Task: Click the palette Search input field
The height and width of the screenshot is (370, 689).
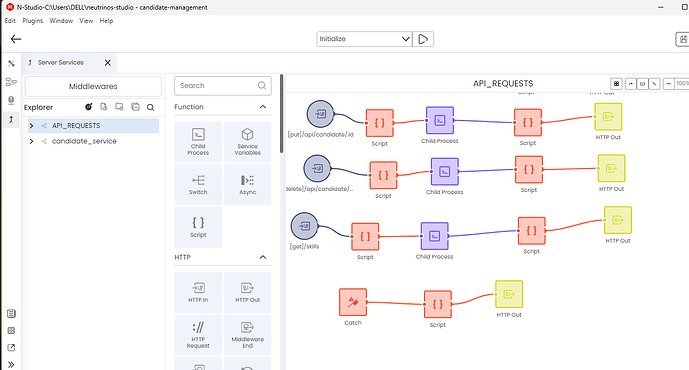Action: click(223, 86)
